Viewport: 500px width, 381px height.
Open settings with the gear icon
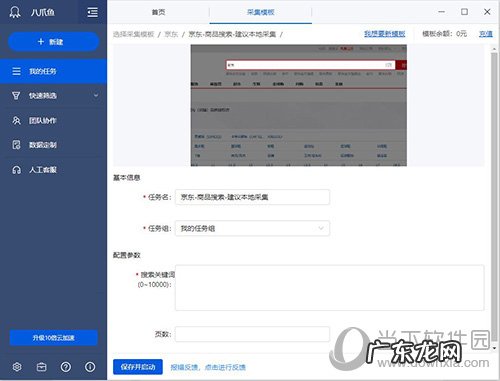tap(17, 367)
